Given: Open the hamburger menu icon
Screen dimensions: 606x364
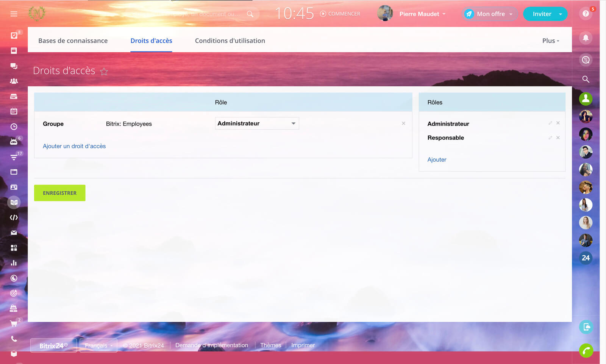Looking at the screenshot, I should point(14,14).
